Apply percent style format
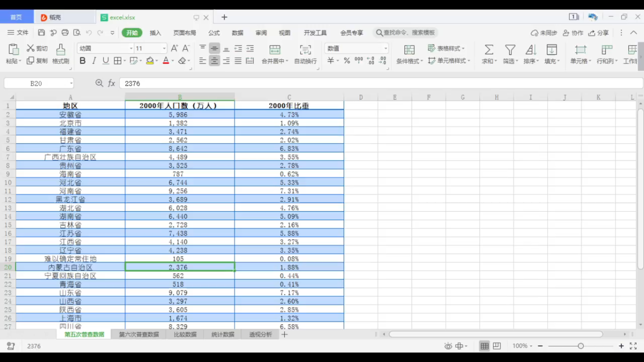 (x=347, y=61)
